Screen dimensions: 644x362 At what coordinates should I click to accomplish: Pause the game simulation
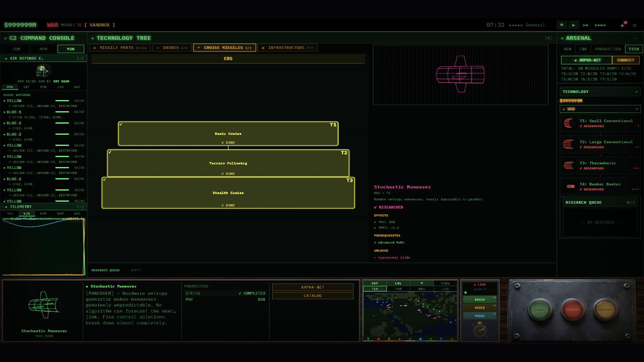pyautogui.click(x=562, y=25)
